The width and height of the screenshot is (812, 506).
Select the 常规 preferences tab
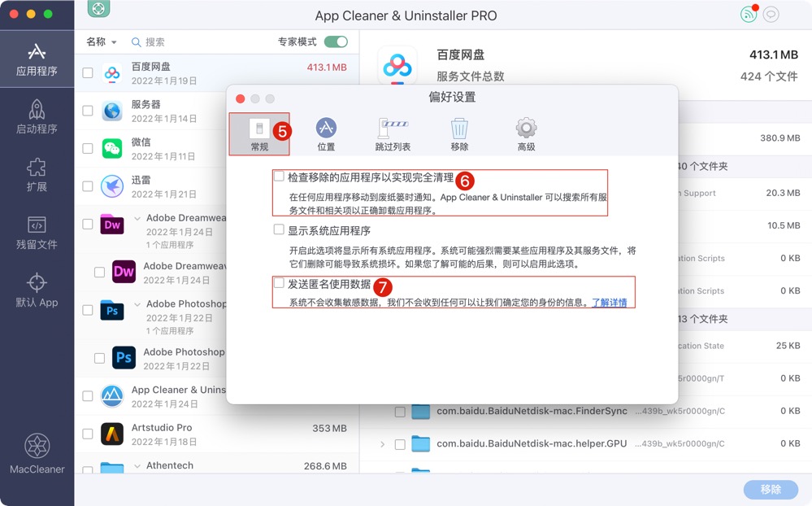click(x=259, y=134)
